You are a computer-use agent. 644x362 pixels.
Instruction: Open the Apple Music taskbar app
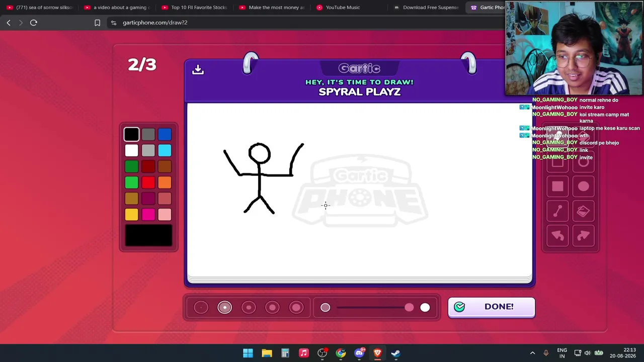pyautogui.click(x=303, y=353)
